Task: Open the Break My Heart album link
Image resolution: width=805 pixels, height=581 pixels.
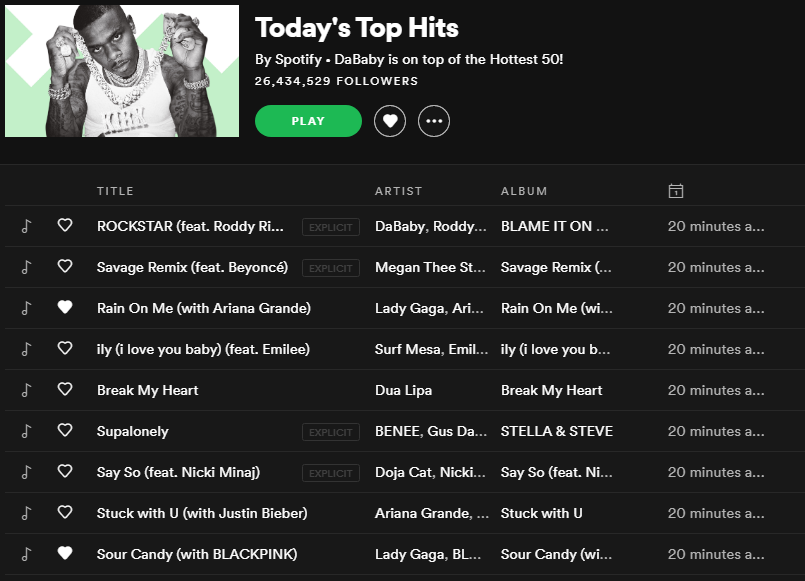Action: (551, 391)
